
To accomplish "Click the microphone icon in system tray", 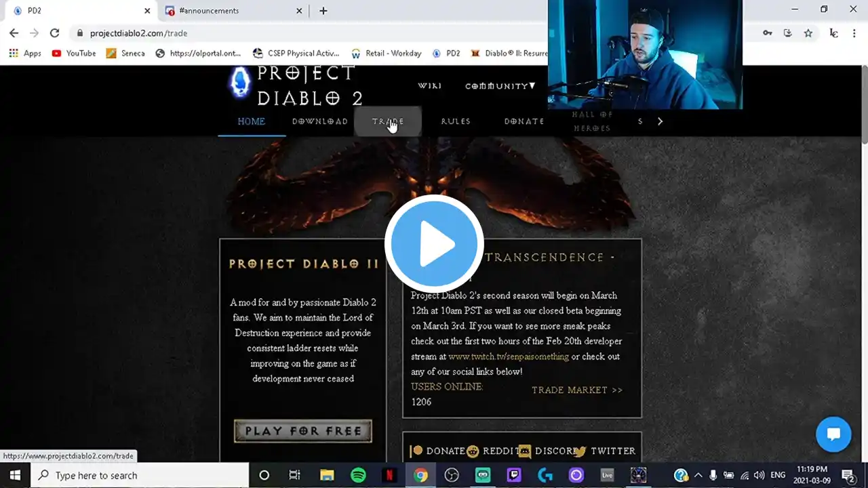I will (713, 475).
